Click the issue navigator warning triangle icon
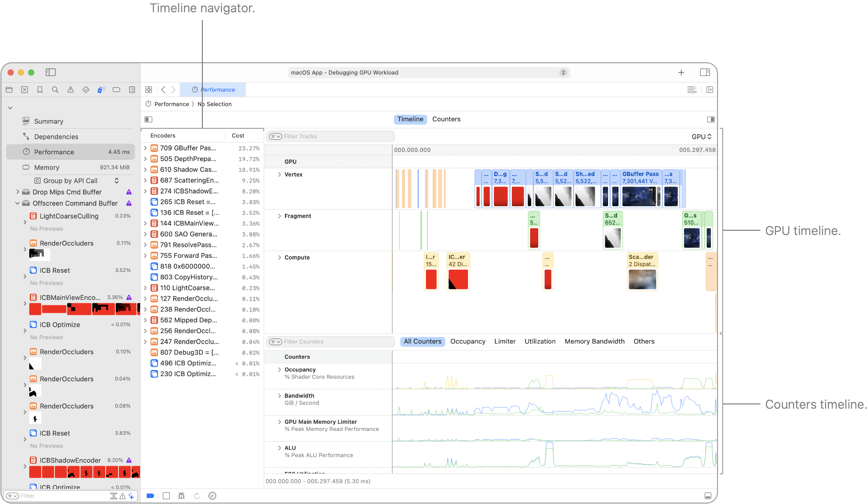The image size is (868, 504). 70,90
